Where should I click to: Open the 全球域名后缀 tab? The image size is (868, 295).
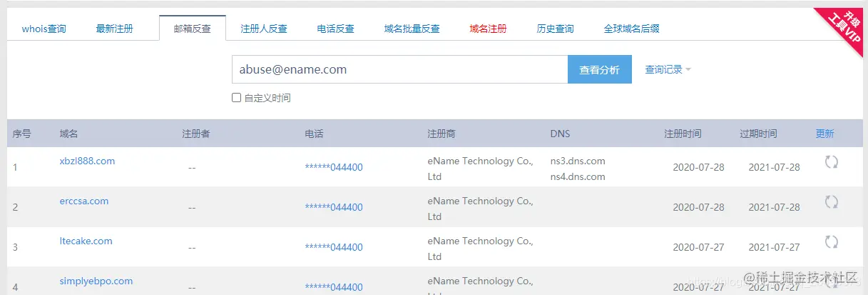631,29
